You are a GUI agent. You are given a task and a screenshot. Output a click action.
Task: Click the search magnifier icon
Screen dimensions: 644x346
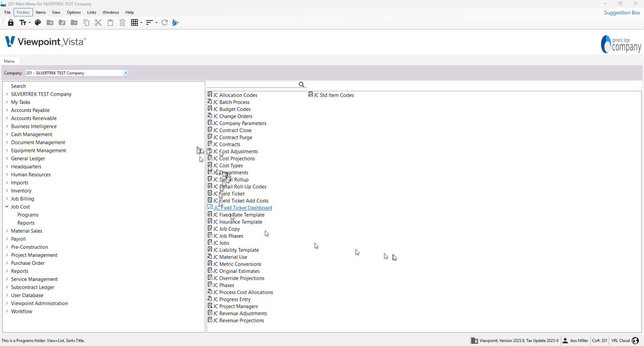[302, 85]
